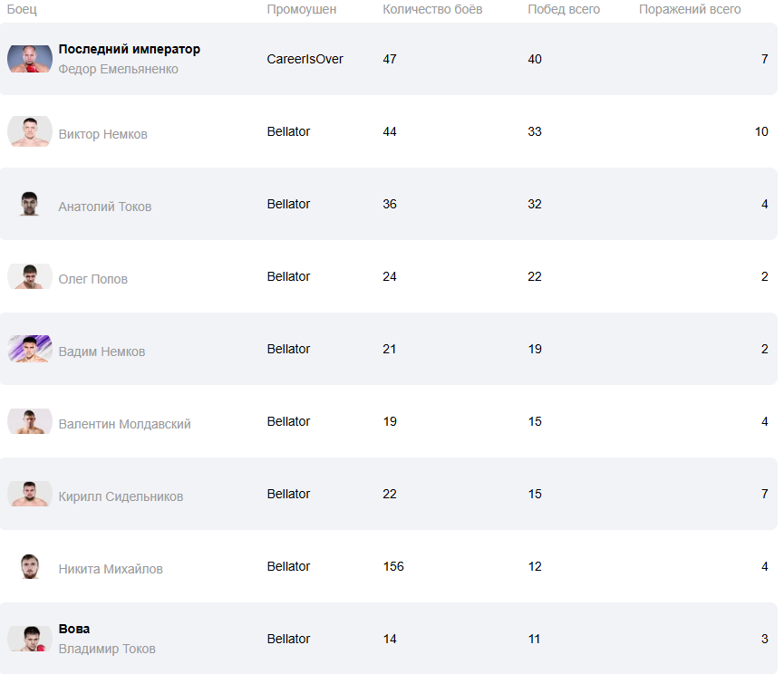Click the CareerIsOver promotion cell
This screenshot has height=674, width=784.
coord(305,59)
